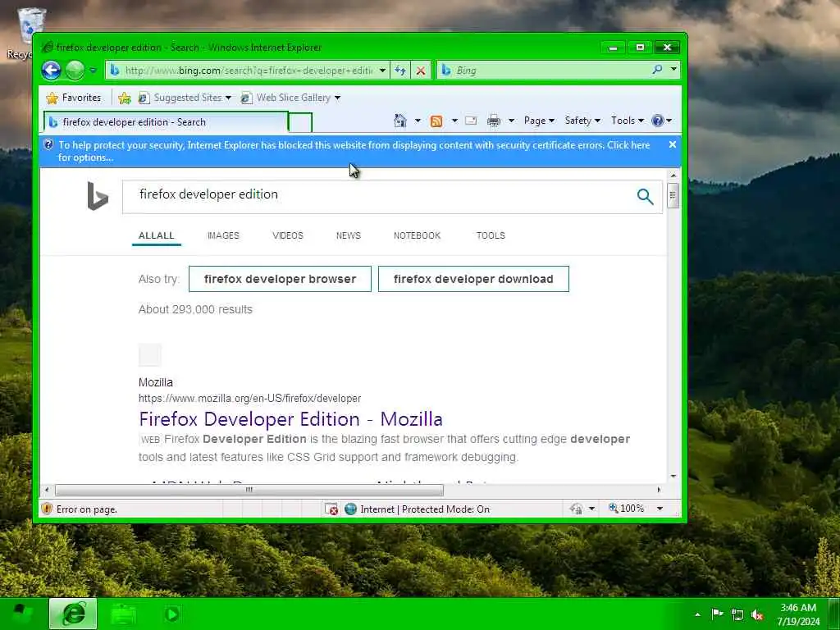Open Firefox Developer Edition - Mozilla result

point(291,419)
